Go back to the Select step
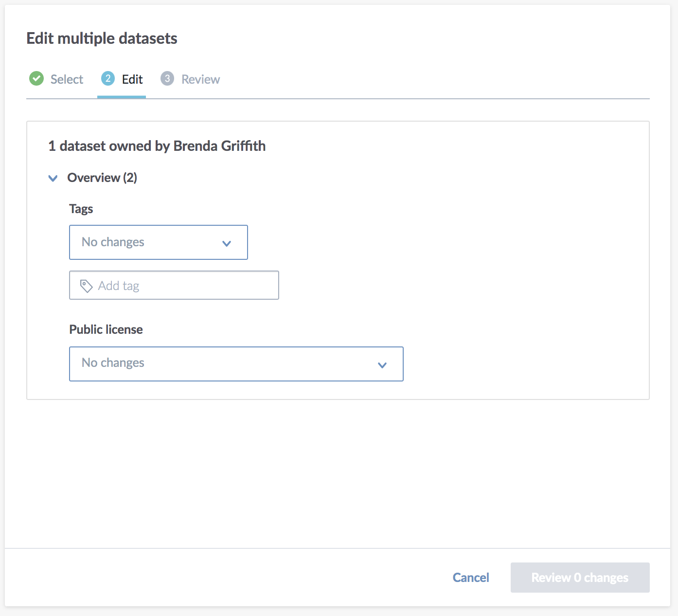Viewport: 678px width, 616px height. (56, 79)
